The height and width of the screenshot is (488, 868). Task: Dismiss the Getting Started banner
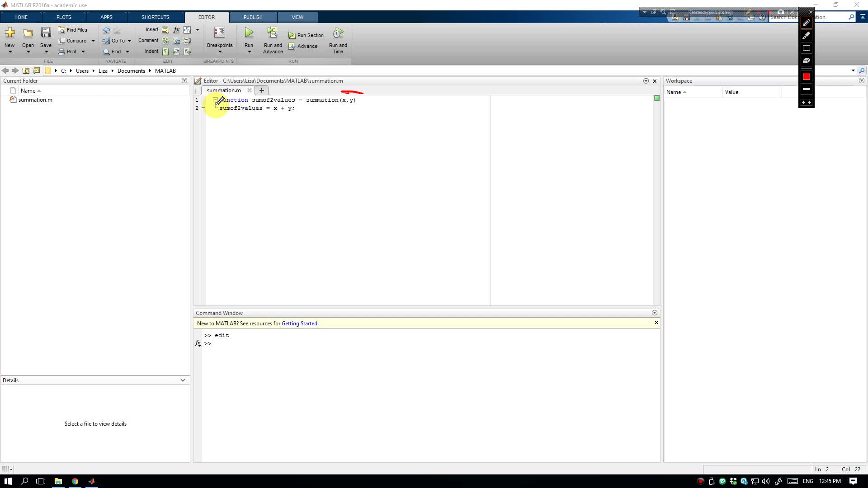click(656, 323)
